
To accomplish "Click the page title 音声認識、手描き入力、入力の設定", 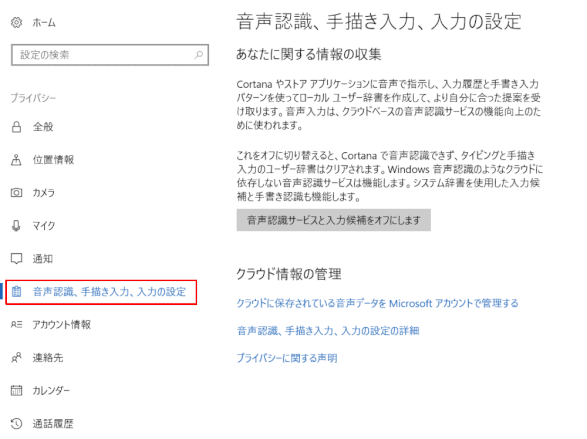I will [x=379, y=21].
